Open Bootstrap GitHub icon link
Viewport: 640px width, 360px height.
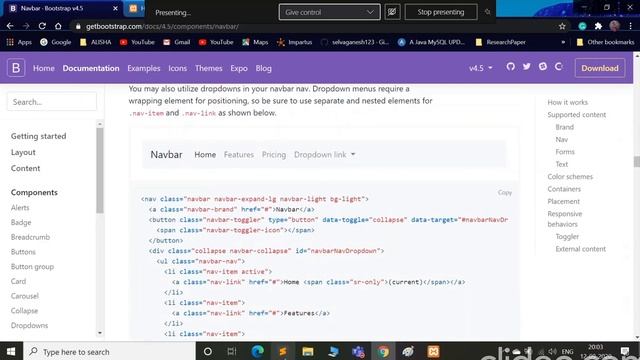(511, 67)
